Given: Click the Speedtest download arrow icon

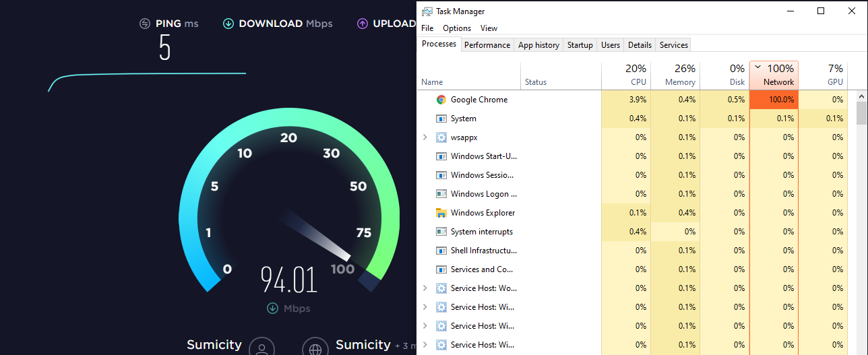Looking at the screenshot, I should coord(228,24).
